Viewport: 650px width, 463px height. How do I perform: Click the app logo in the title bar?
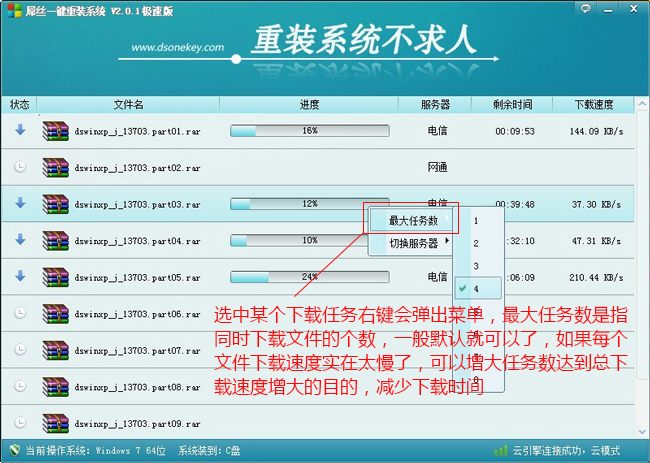point(15,10)
